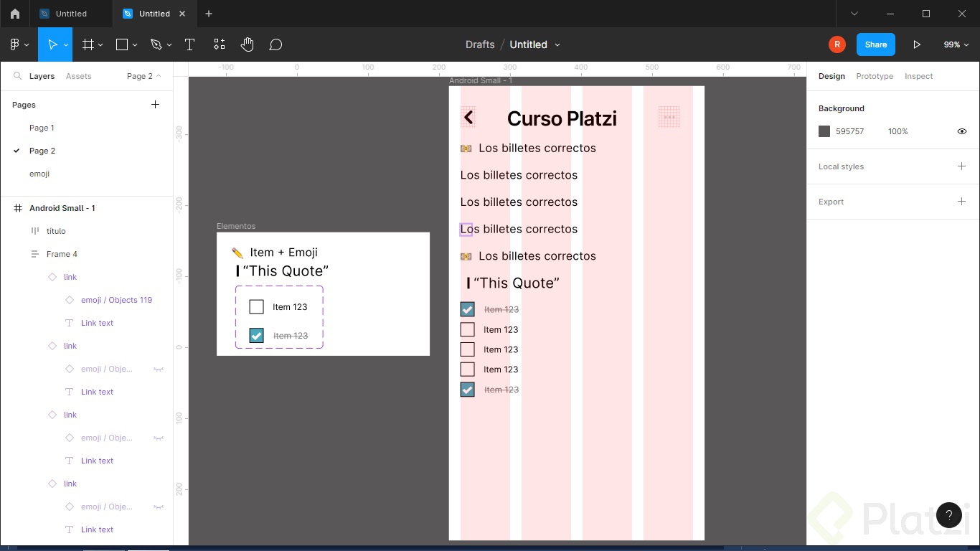Select the titulo layer
Image resolution: width=980 pixels, height=551 pixels.
[56, 231]
